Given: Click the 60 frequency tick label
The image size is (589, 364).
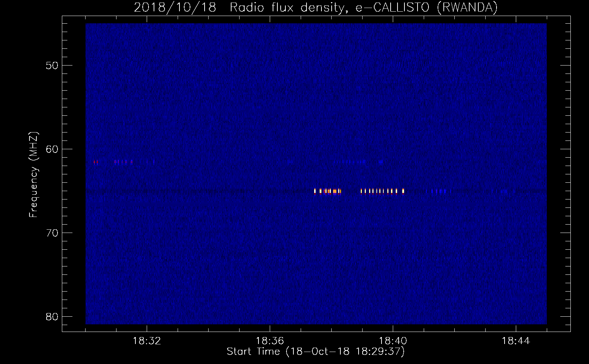Looking at the screenshot, I should pyautogui.click(x=52, y=149).
